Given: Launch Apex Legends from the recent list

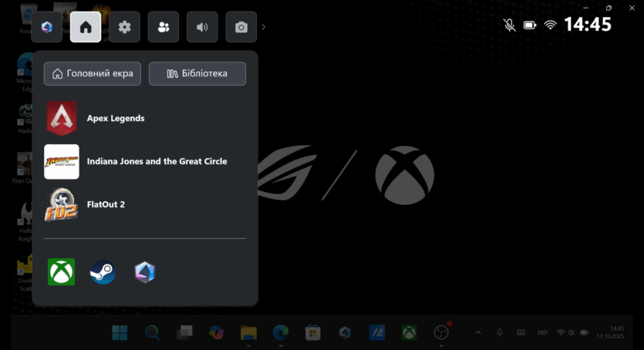Looking at the screenshot, I should coord(62,118).
